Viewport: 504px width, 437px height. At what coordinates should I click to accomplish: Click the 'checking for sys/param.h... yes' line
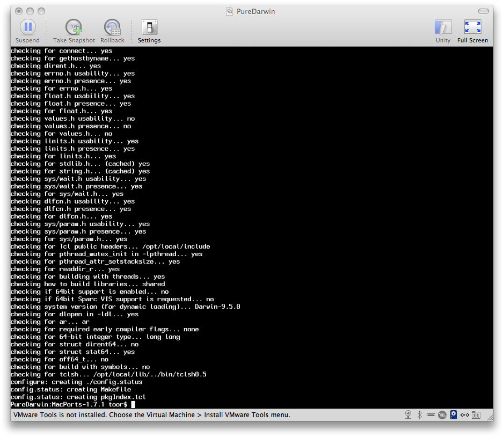pos(69,239)
